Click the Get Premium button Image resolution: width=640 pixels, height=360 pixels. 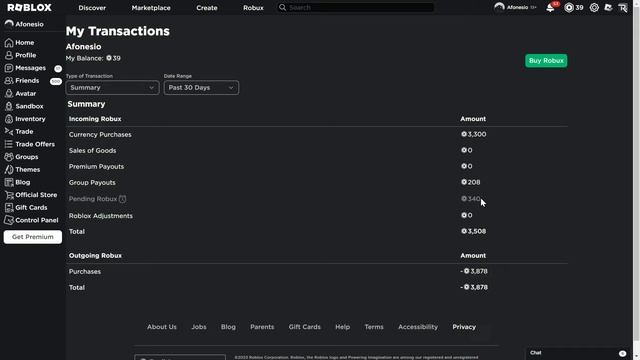pyautogui.click(x=33, y=237)
